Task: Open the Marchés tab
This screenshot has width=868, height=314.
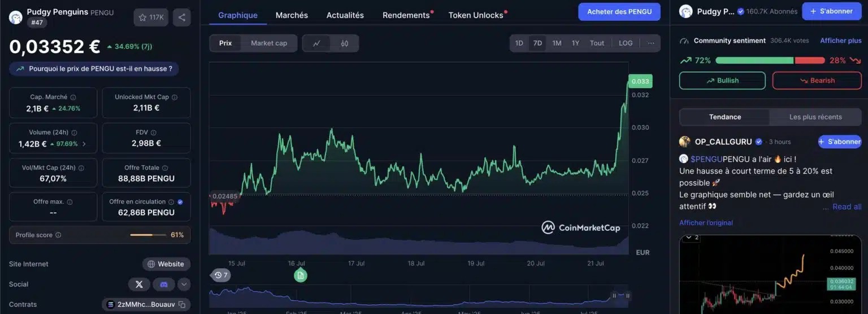Action: pos(292,15)
